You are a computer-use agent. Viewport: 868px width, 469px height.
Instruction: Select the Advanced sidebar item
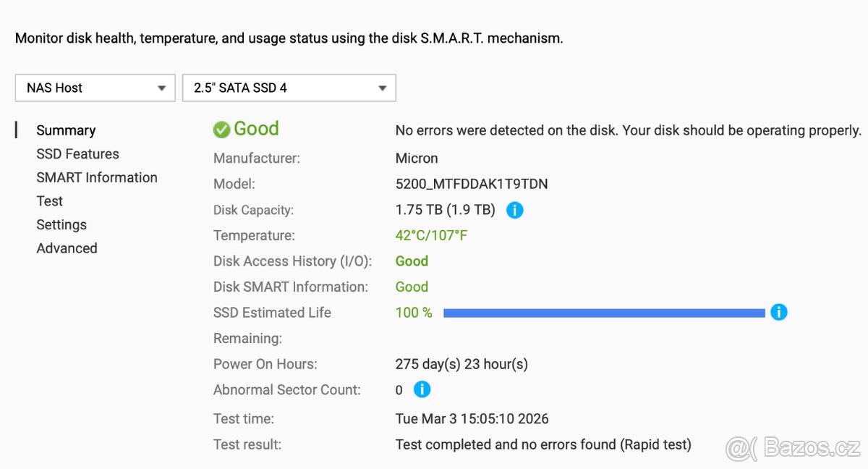(67, 248)
